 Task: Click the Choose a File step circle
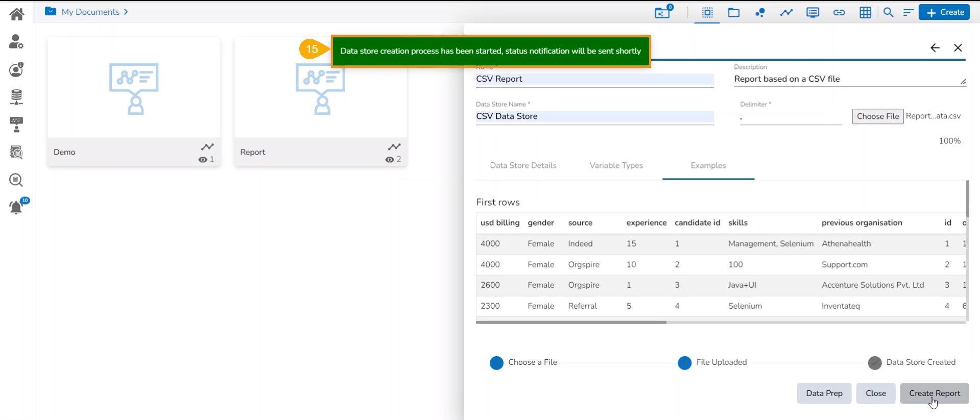496,363
